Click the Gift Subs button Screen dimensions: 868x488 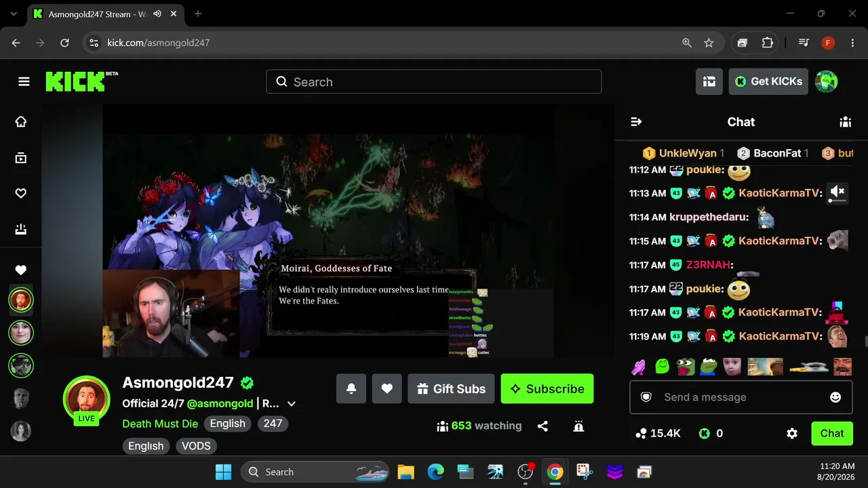click(x=451, y=388)
